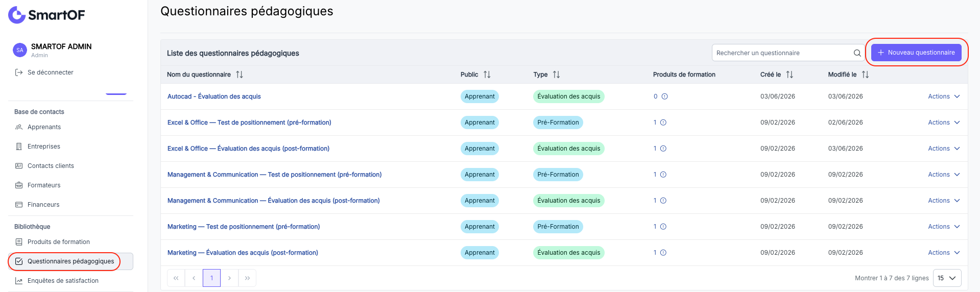
Task: Open Entreprises in sidebar
Action: (44, 147)
